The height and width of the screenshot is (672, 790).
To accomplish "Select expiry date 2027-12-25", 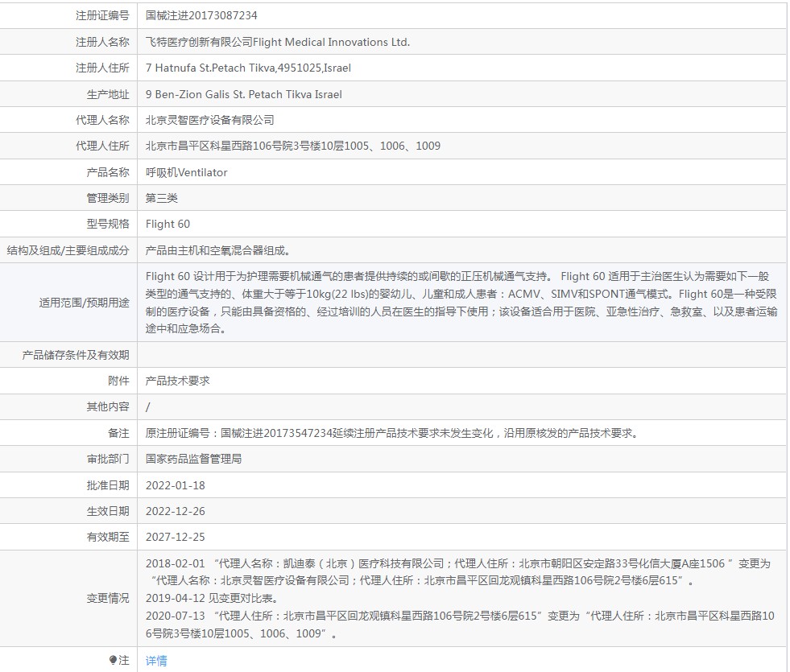I will coord(176,537).
